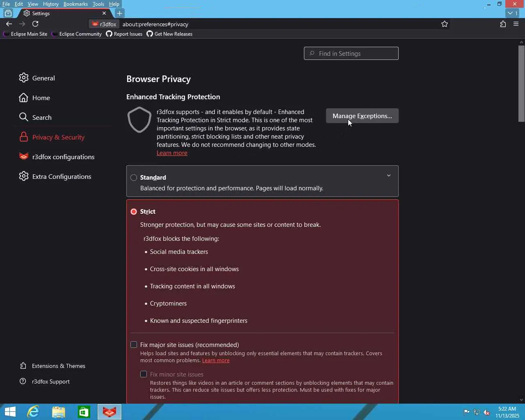Follow Learn more link under Enhanced Tracking Protection
The image size is (525, 420).
tap(172, 153)
